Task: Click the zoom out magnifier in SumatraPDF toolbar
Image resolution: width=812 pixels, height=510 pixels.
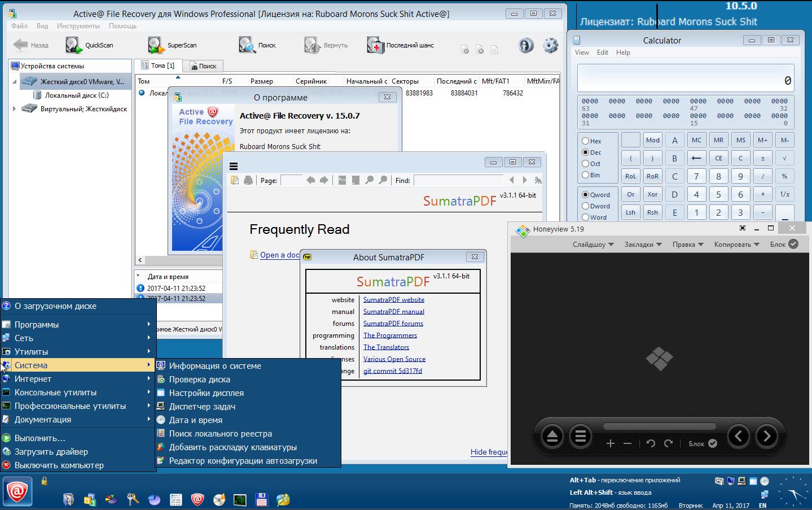Action: [x=370, y=180]
